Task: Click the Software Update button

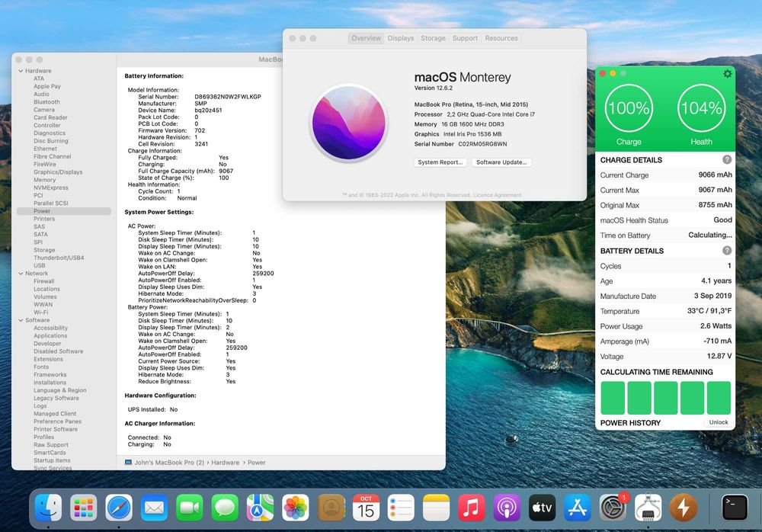Action: pyautogui.click(x=501, y=162)
